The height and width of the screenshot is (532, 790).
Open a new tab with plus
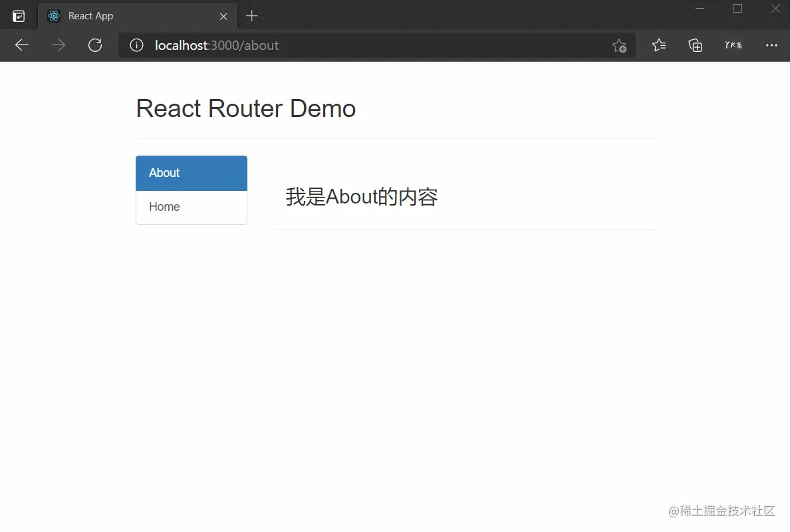point(251,16)
